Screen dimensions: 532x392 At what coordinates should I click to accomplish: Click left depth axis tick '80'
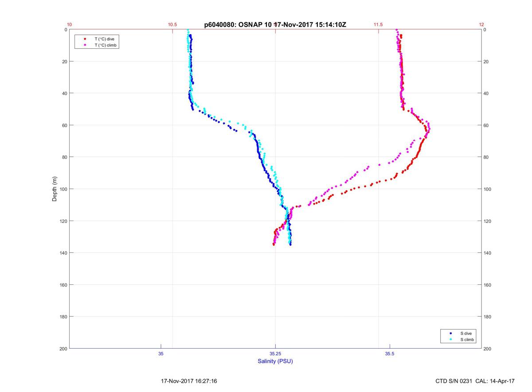coord(64,157)
